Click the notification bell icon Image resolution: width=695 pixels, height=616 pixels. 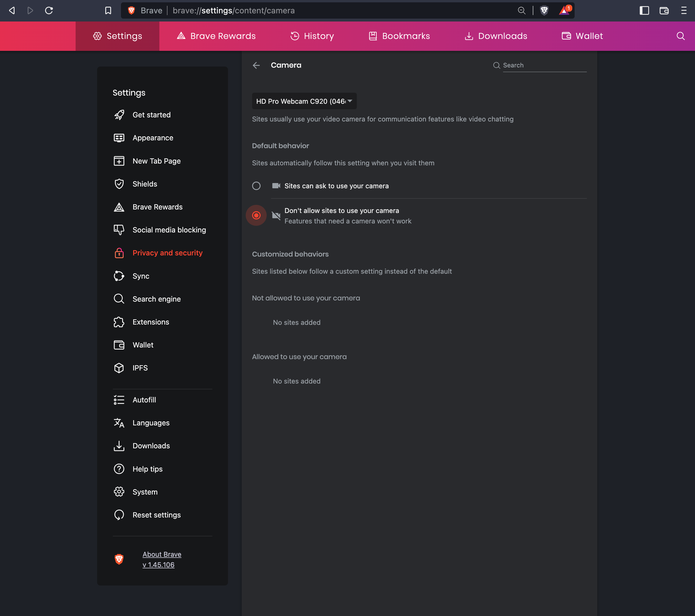coord(565,10)
